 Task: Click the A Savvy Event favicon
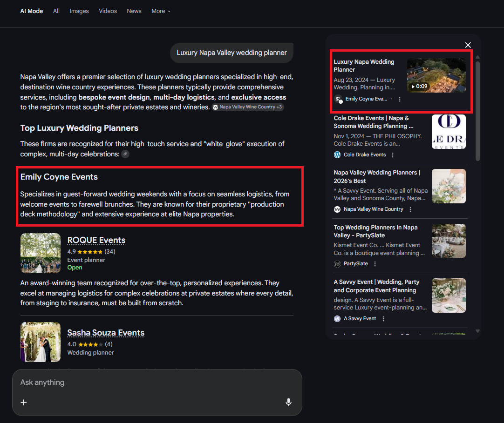pyautogui.click(x=337, y=319)
